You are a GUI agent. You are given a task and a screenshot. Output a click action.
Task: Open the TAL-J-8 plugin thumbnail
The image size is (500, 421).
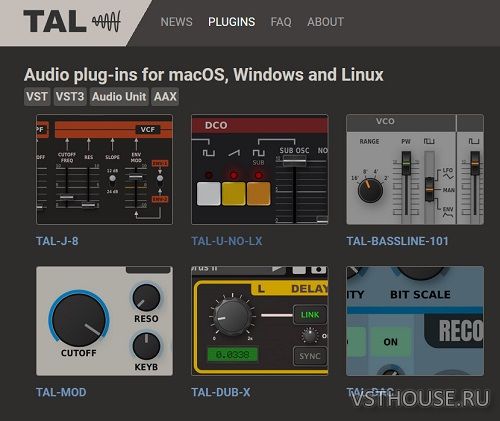[x=104, y=169]
